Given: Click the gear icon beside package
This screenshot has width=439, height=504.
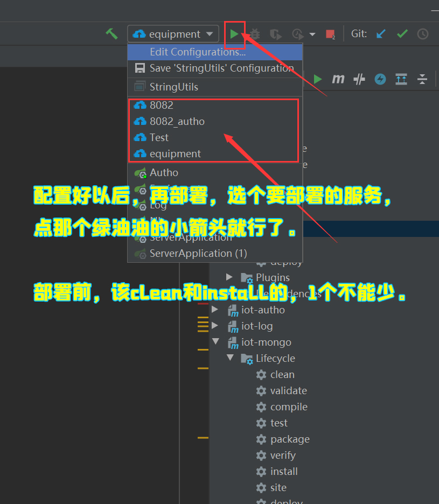Looking at the screenshot, I should [x=261, y=439].
